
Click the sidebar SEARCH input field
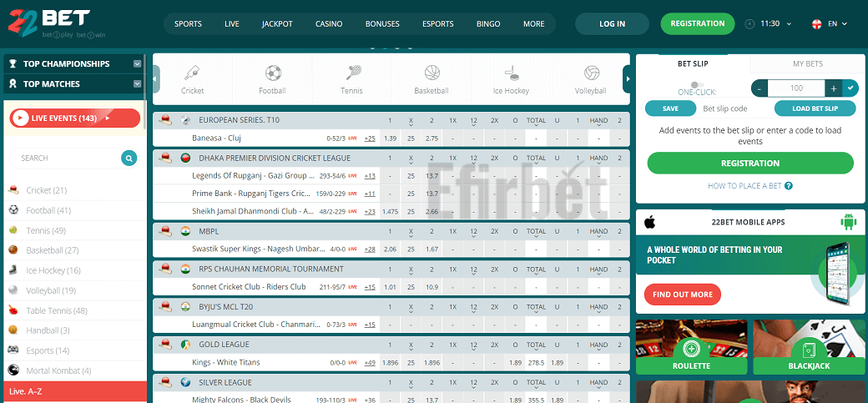coord(65,159)
